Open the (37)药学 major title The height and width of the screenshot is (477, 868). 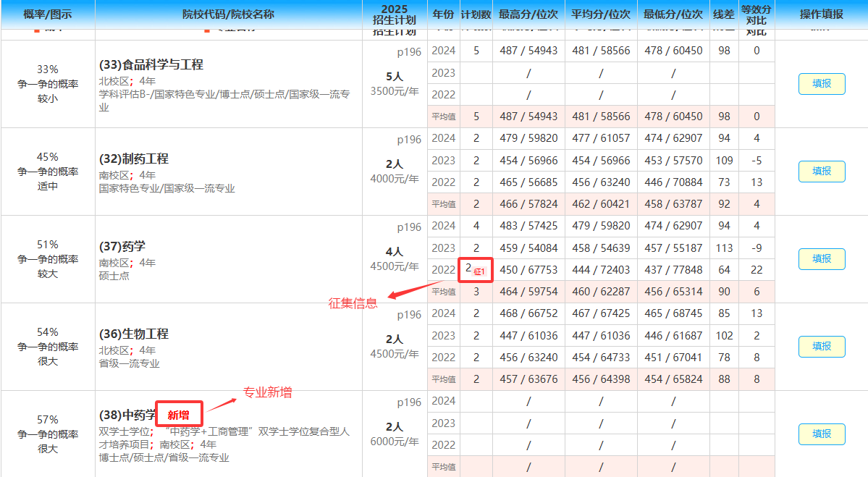point(122,247)
